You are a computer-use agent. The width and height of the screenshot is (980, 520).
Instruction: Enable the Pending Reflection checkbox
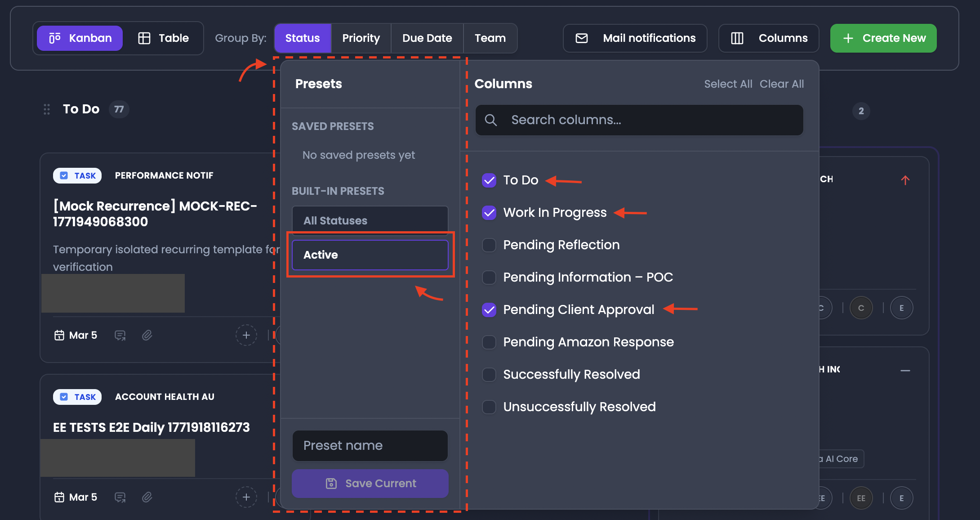489,245
